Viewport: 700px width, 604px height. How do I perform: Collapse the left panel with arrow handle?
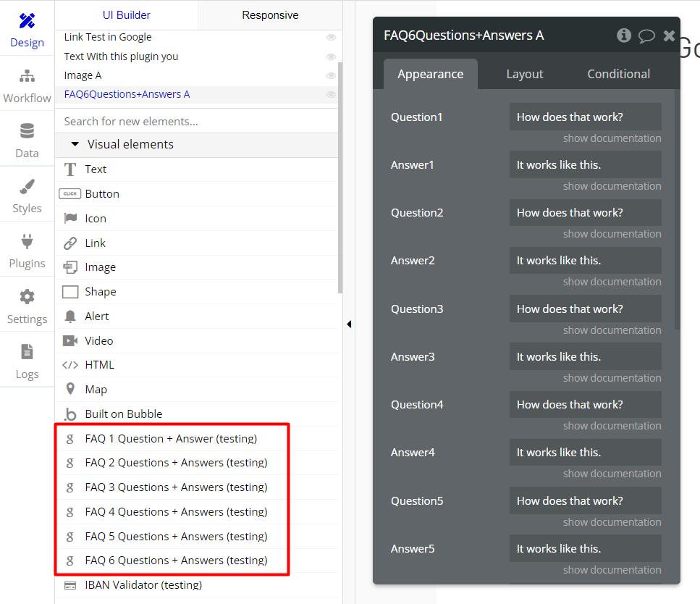(x=349, y=324)
